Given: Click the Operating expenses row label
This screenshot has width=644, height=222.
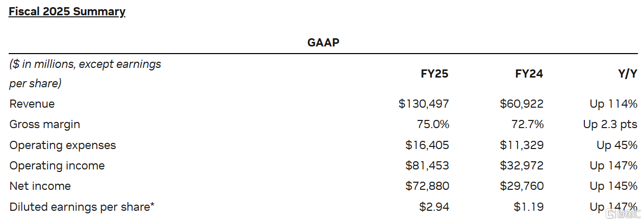Looking at the screenshot, I should tap(63, 145).
